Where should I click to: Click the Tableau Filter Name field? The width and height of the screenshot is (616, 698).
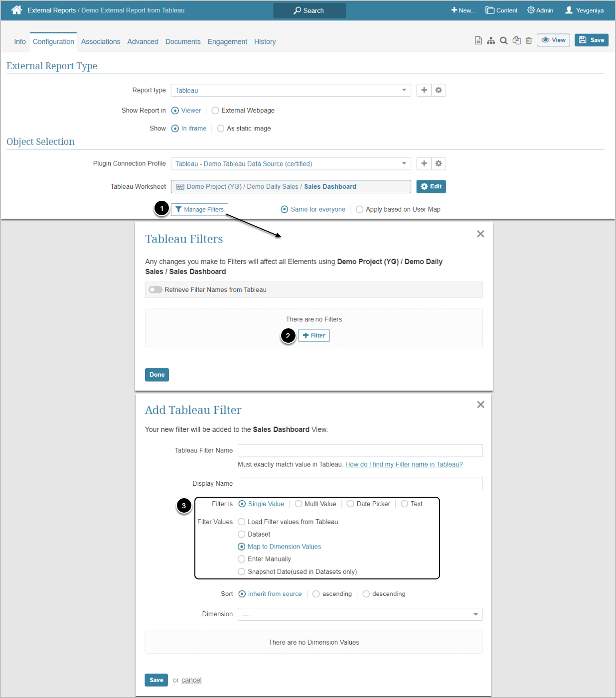[x=360, y=450]
